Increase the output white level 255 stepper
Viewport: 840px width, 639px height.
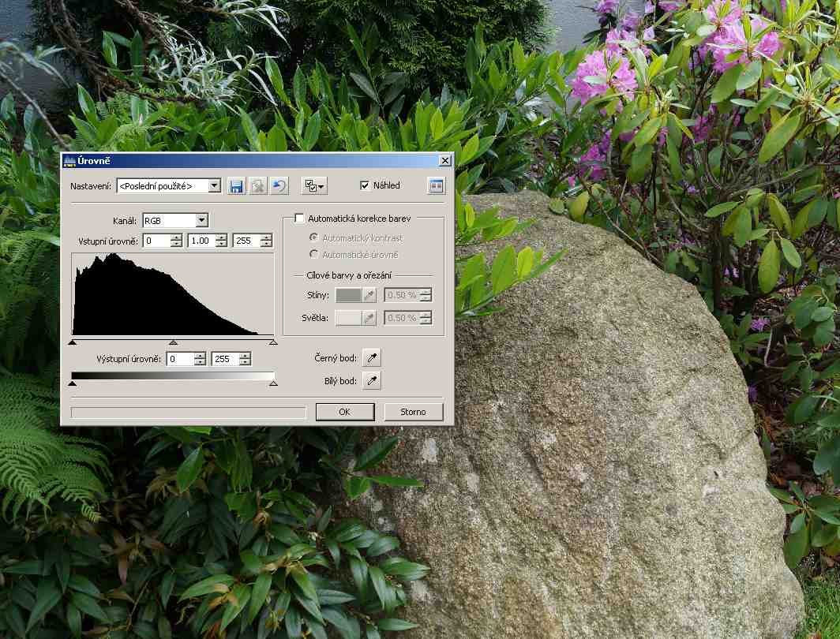tap(245, 356)
